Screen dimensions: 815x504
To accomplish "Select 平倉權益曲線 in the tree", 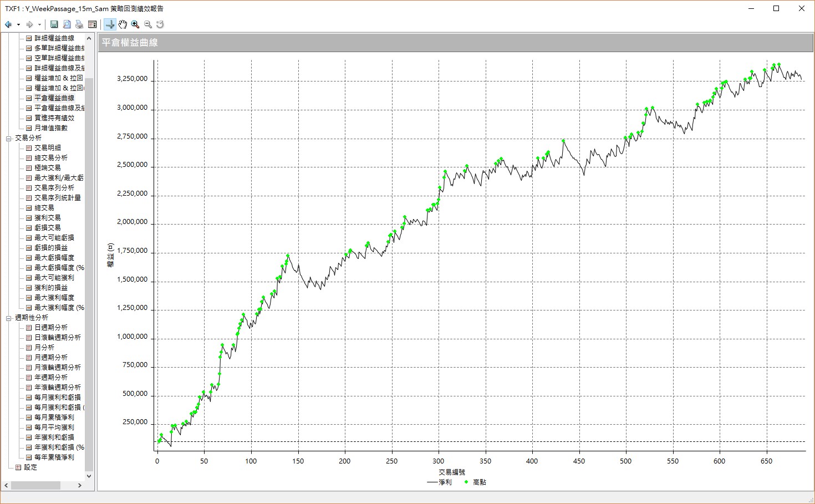I will 54,98.
